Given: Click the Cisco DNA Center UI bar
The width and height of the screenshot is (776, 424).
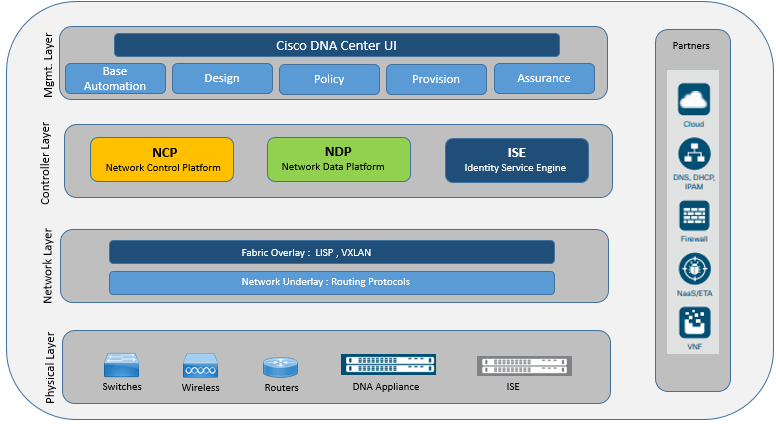Looking at the screenshot, I should click(337, 46).
